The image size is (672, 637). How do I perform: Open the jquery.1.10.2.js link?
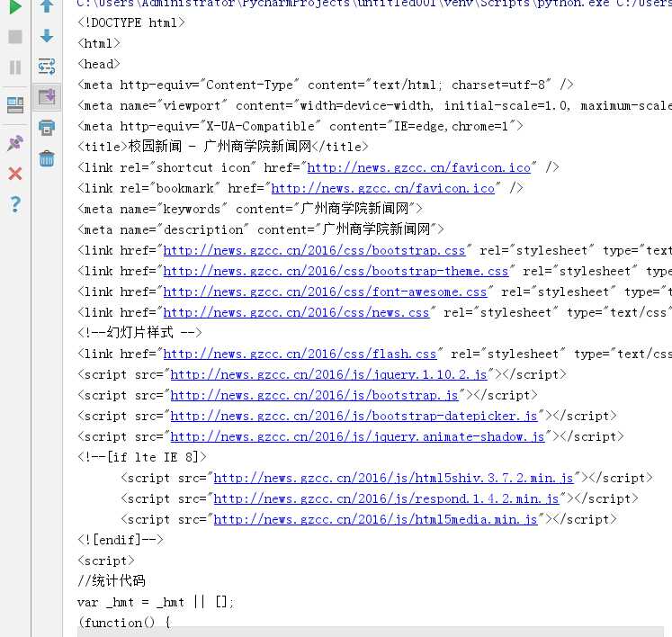tap(328, 374)
